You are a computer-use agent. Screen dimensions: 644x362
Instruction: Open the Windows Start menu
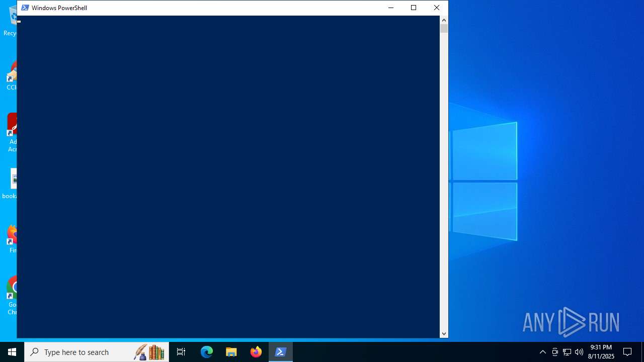[x=12, y=352]
